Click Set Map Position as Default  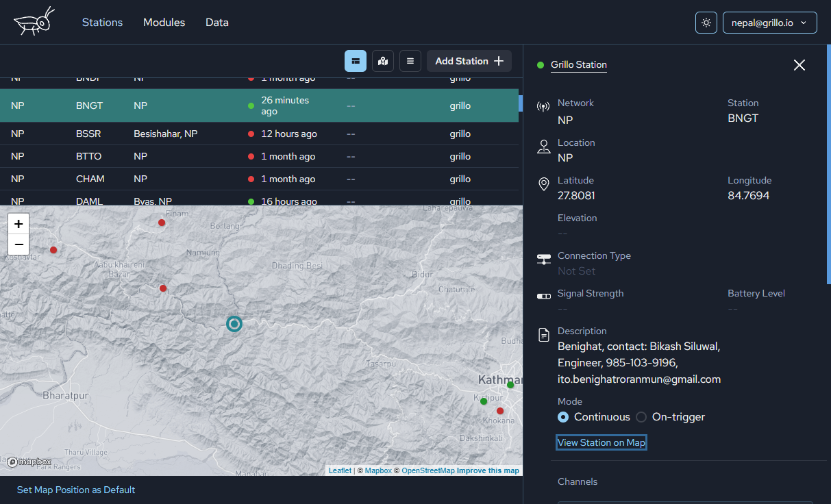[x=76, y=490]
